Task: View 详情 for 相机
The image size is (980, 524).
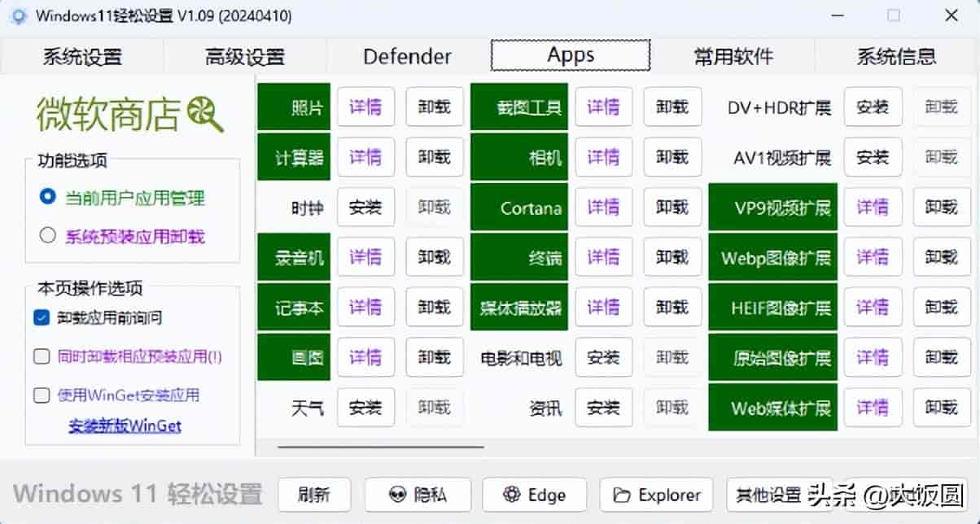Action: pos(603,157)
